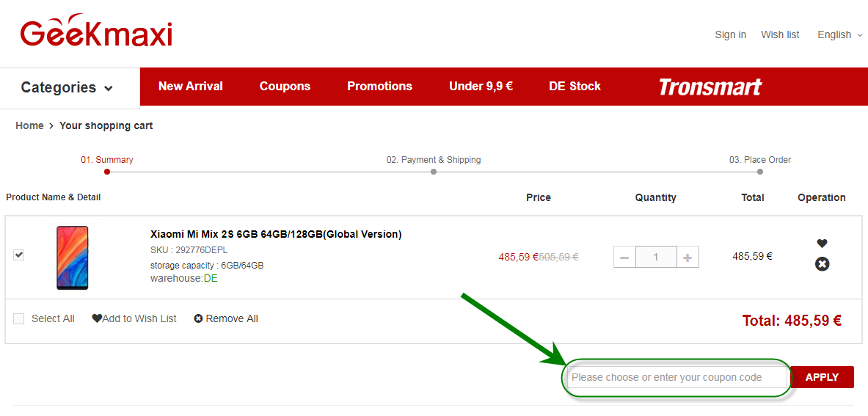Click Add to Wish List below the cart

point(134,318)
